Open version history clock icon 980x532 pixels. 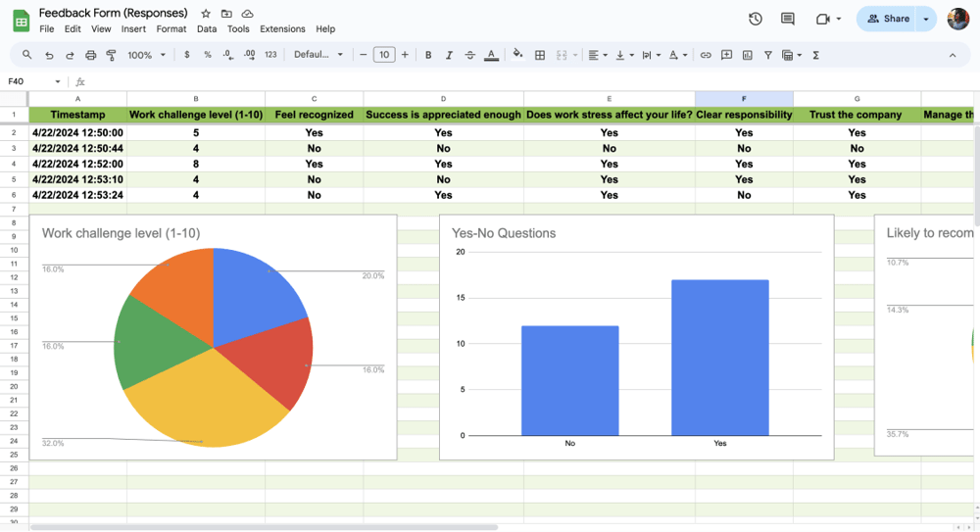(x=756, y=19)
